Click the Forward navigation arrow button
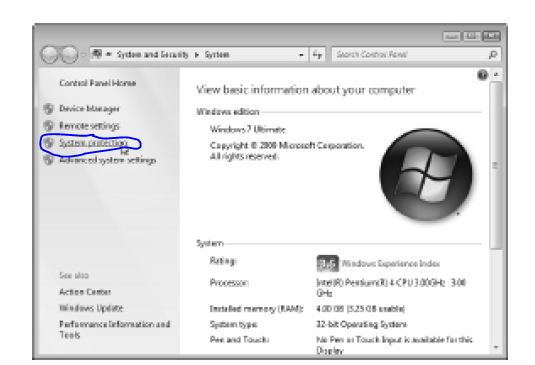Viewport: 535px width, 365px height. tap(70, 55)
